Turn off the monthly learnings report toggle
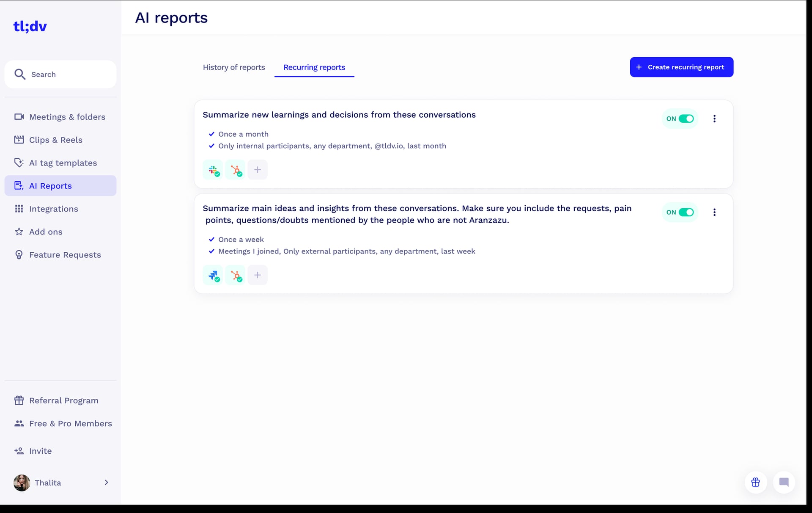The height and width of the screenshot is (513, 812). 686,119
